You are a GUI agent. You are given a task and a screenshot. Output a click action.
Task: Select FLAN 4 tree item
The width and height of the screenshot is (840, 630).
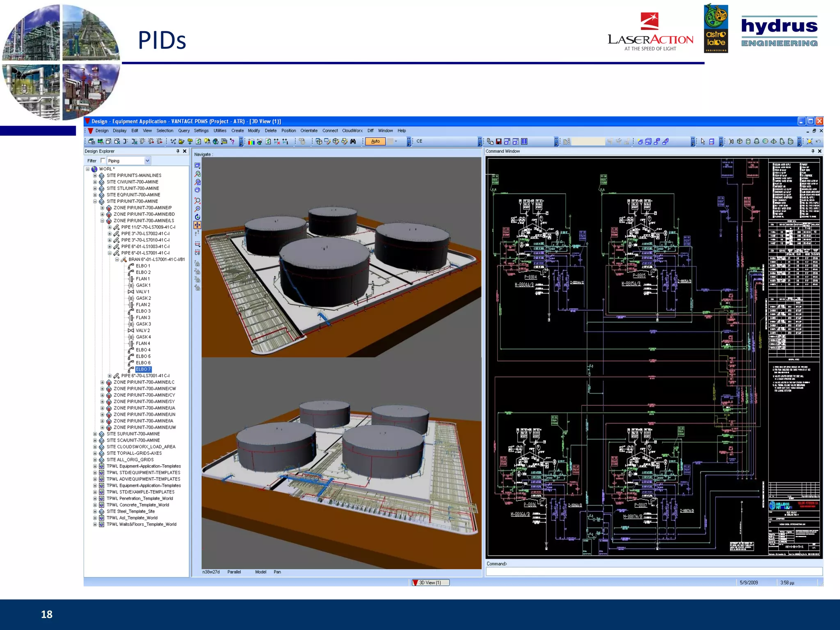tap(143, 344)
